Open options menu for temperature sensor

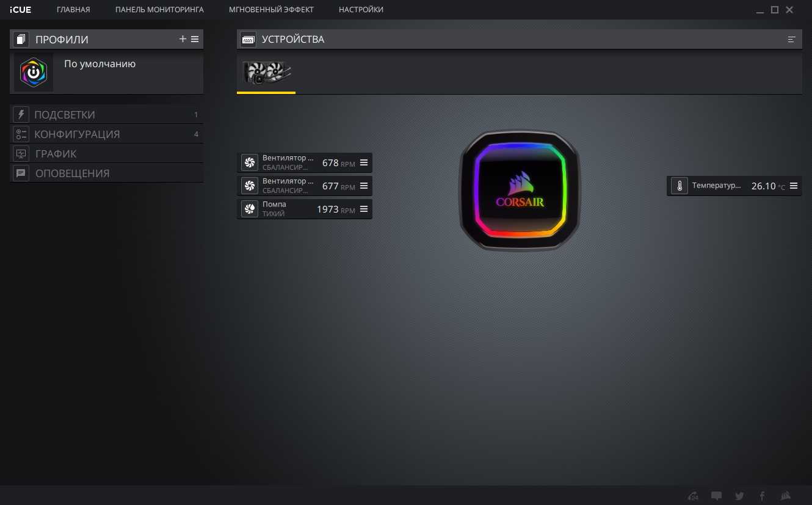tap(794, 186)
